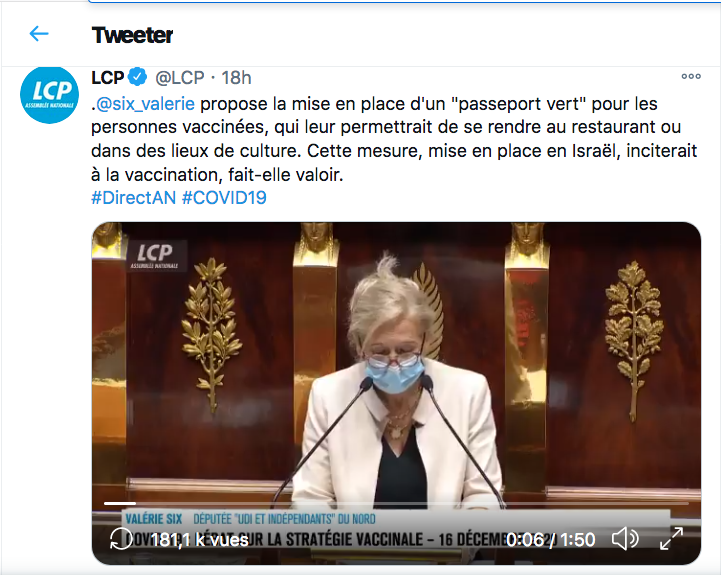Click the blue verified badge beside LCP
The width and height of the screenshot is (721, 575).
(x=137, y=77)
